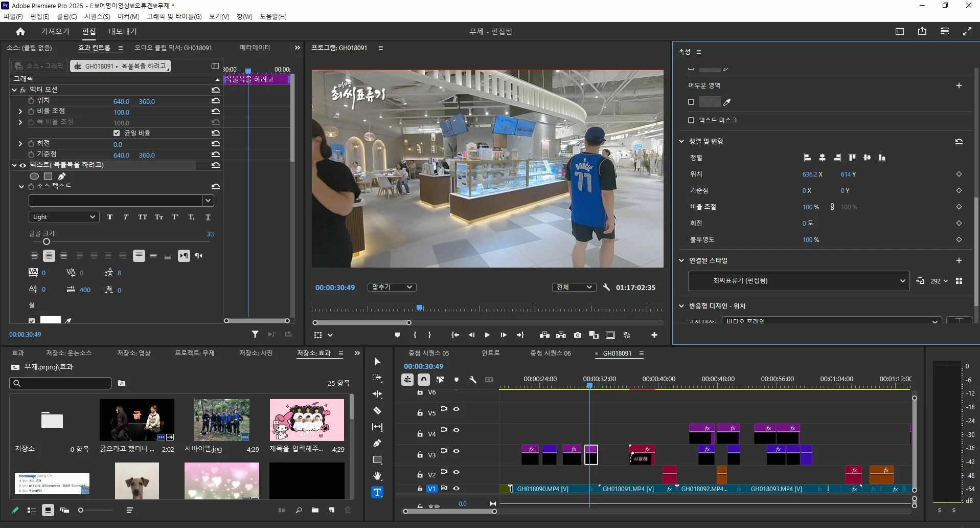Create 4-point polygon mask for text
This screenshot has width=980, height=528.
48,176
